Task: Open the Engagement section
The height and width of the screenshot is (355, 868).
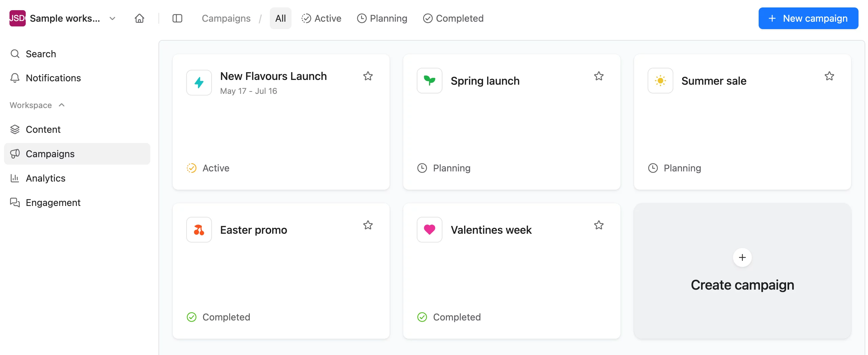Action: pos(53,202)
